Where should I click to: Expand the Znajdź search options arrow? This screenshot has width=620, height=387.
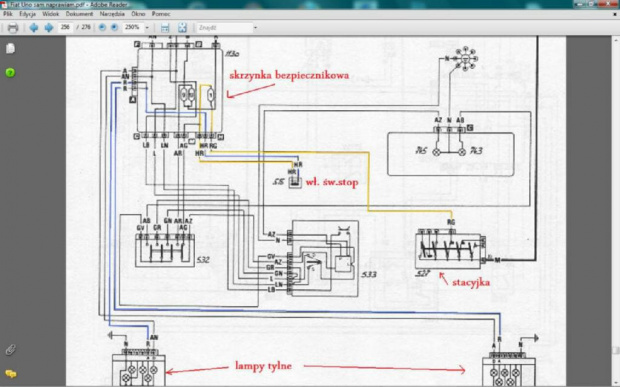tap(255, 28)
